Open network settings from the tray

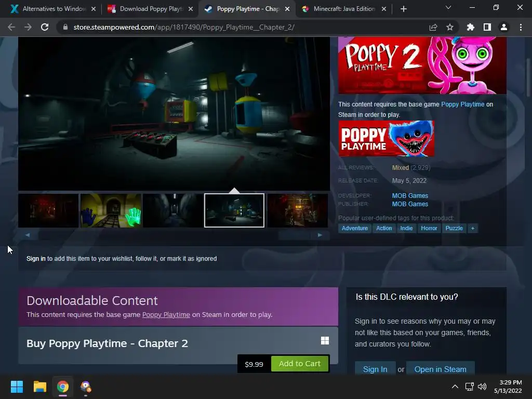click(x=470, y=387)
